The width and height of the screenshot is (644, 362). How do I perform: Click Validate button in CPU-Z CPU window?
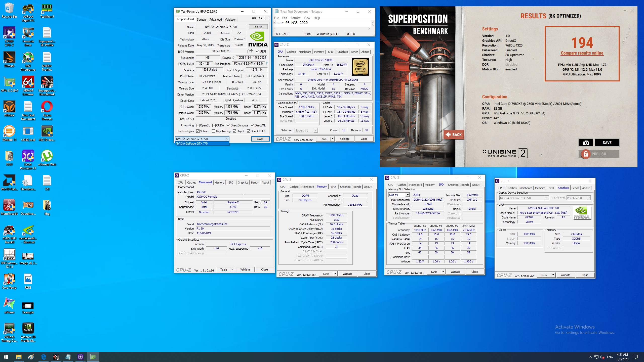click(345, 139)
